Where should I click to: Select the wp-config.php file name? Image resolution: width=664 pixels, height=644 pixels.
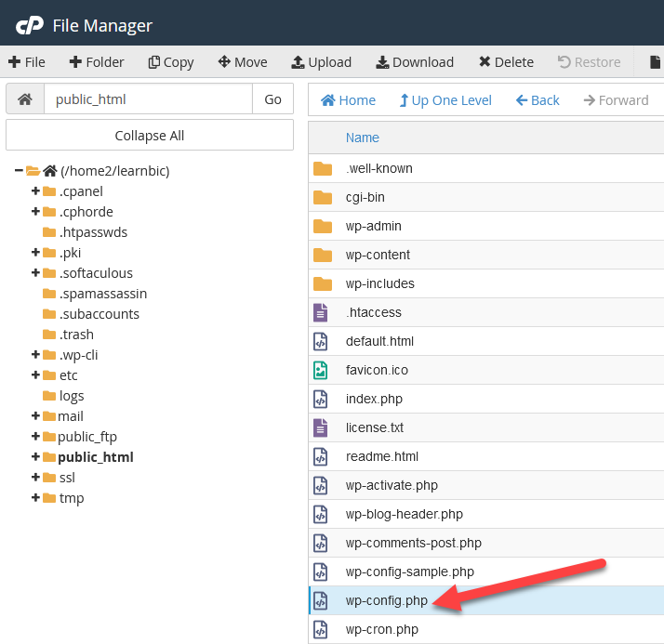click(387, 600)
